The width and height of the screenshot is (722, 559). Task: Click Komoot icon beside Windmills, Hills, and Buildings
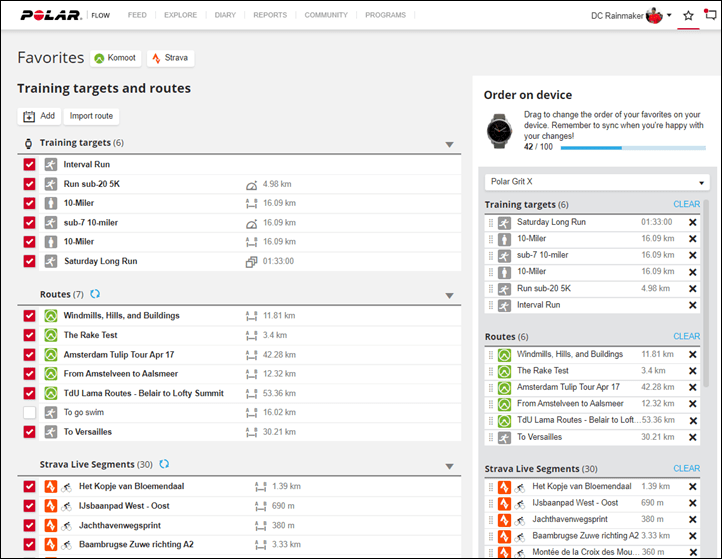[x=51, y=316]
